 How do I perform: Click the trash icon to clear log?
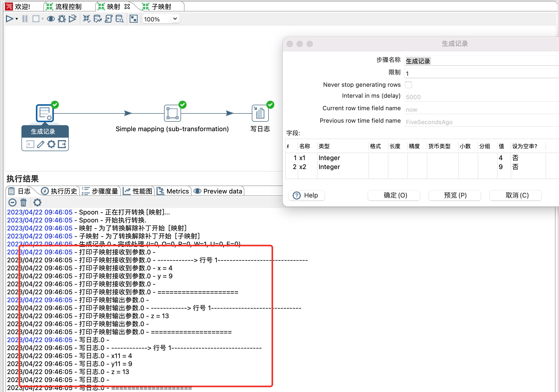[x=23, y=202]
